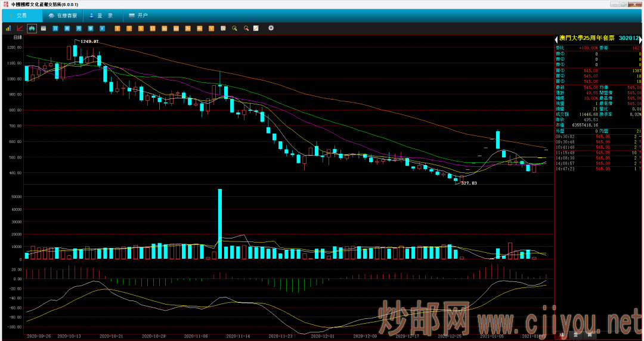644x341 pixels.
Task: Switch to 盤 tab at bottom right
Action: [575, 335]
